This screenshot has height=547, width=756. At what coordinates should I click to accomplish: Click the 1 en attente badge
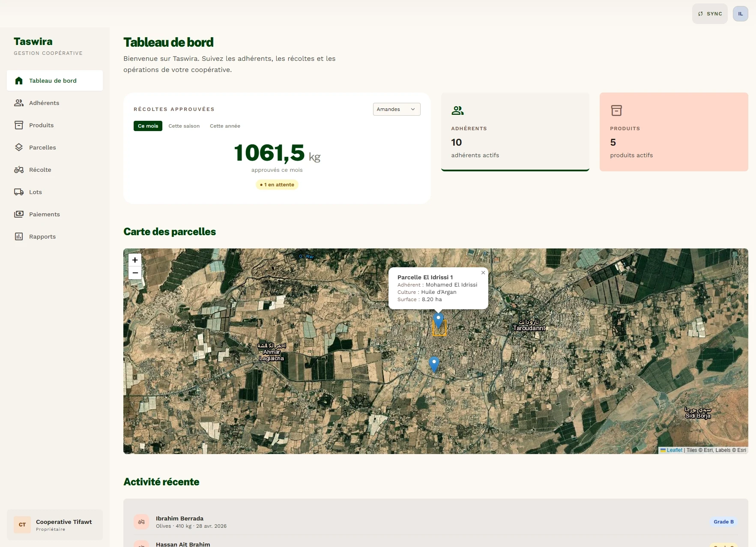[x=277, y=185]
